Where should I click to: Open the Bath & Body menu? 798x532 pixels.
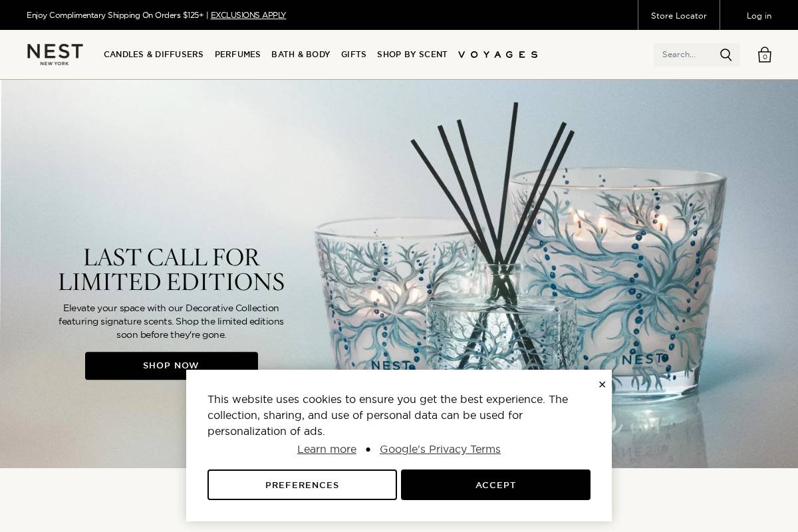[301, 55]
